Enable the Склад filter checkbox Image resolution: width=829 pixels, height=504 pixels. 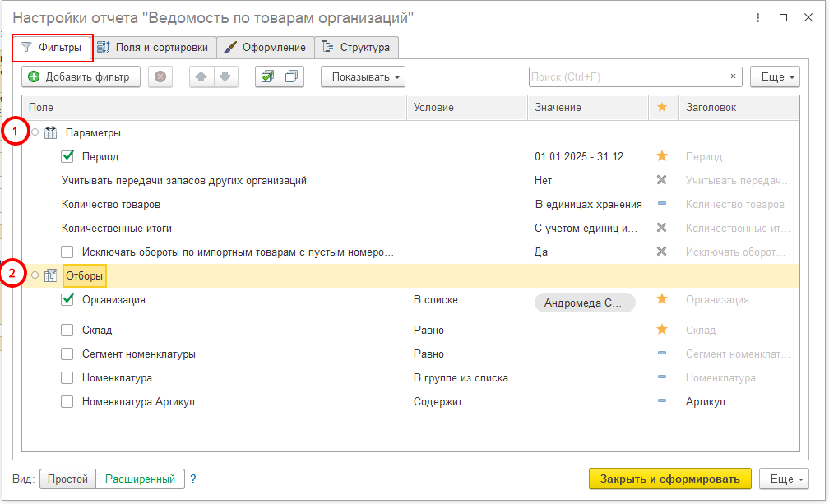tap(68, 331)
